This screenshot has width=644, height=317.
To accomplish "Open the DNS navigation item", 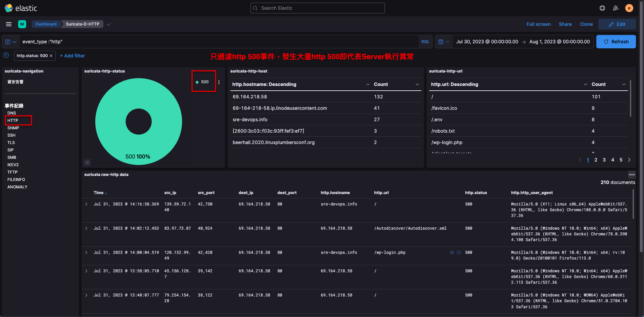I will (12, 113).
